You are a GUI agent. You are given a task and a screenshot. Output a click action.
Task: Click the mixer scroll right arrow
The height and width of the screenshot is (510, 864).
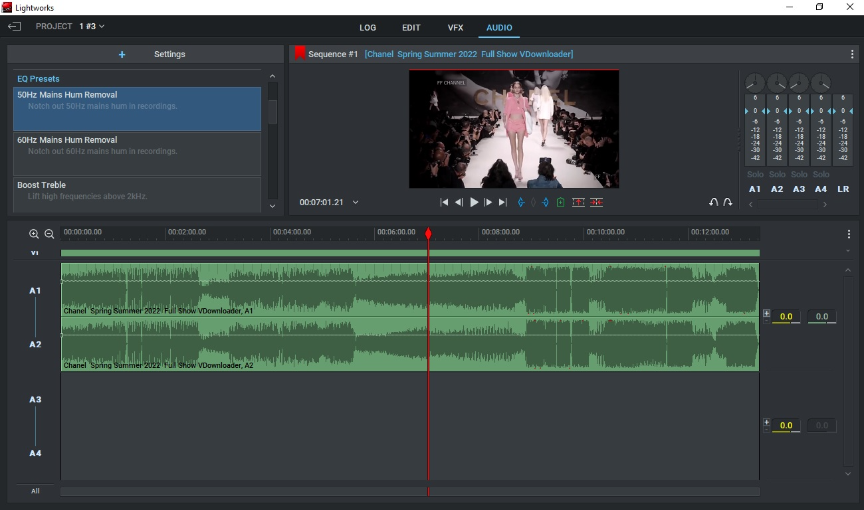[x=825, y=204]
